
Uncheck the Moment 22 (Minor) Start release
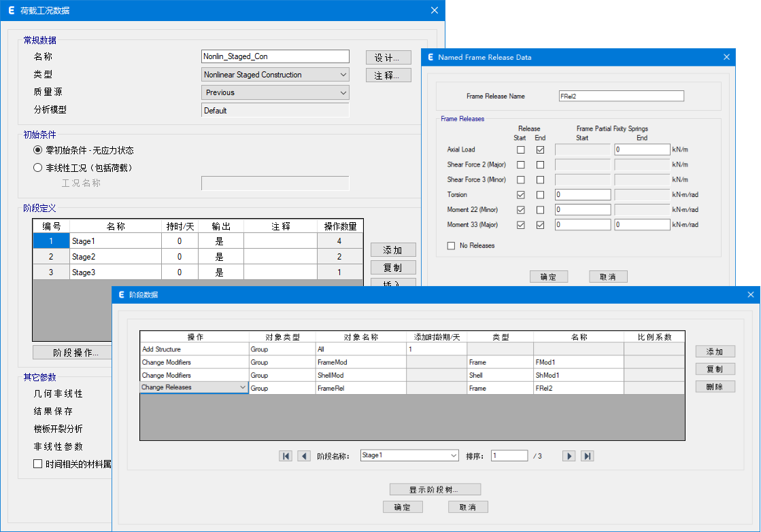tap(521, 210)
